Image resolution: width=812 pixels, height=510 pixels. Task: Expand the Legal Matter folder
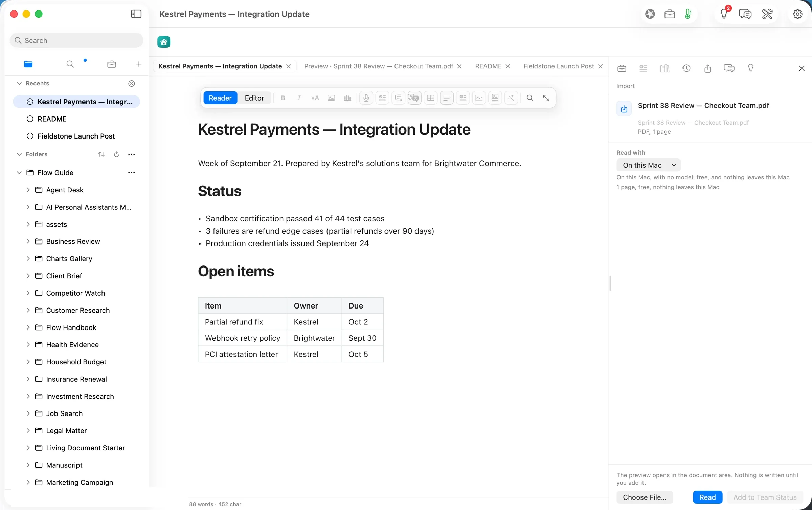[x=28, y=431]
